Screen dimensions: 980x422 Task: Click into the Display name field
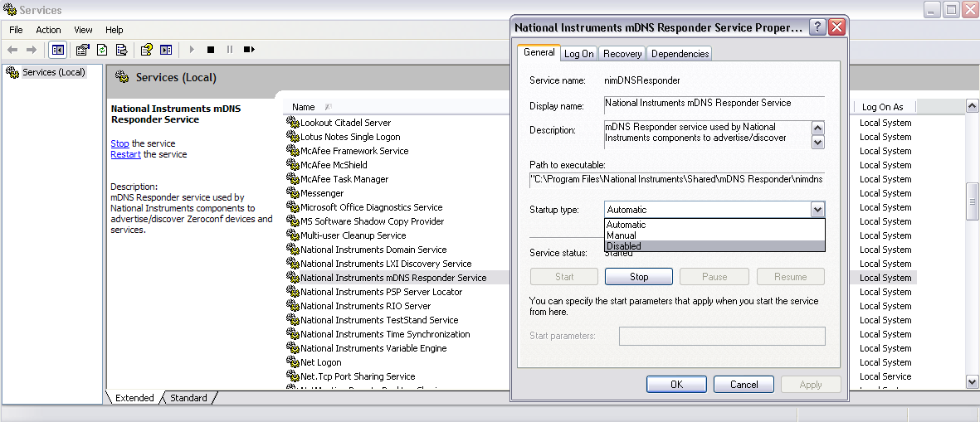tap(714, 104)
